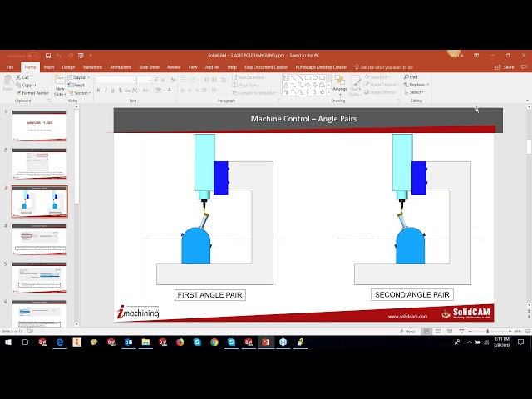Open the Shape Fill dropdown
This screenshot has width=532, height=399.
tap(377, 77)
